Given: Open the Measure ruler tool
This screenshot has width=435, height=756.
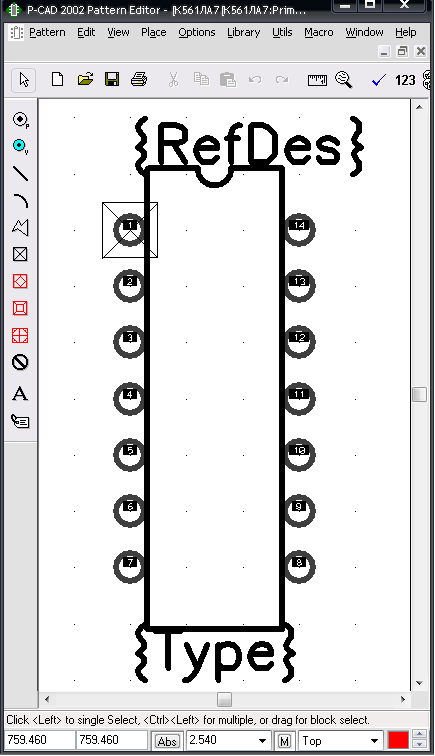Looking at the screenshot, I should (x=317, y=80).
